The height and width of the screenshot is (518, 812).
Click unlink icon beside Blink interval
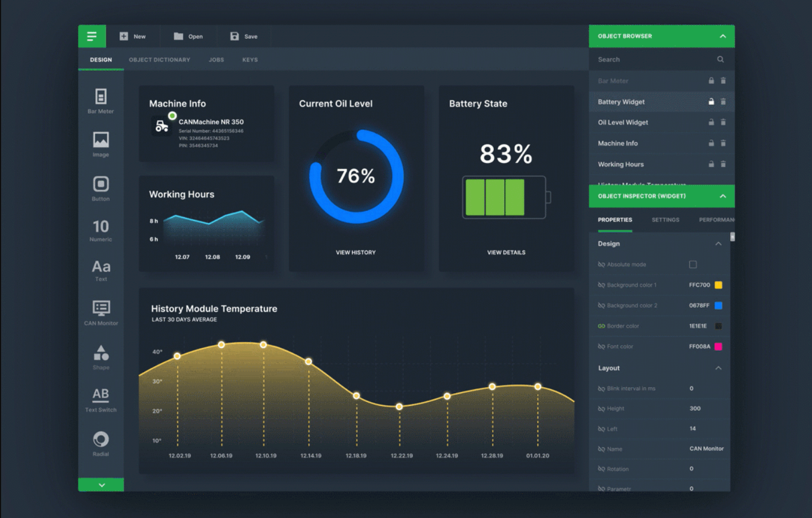[601, 388]
